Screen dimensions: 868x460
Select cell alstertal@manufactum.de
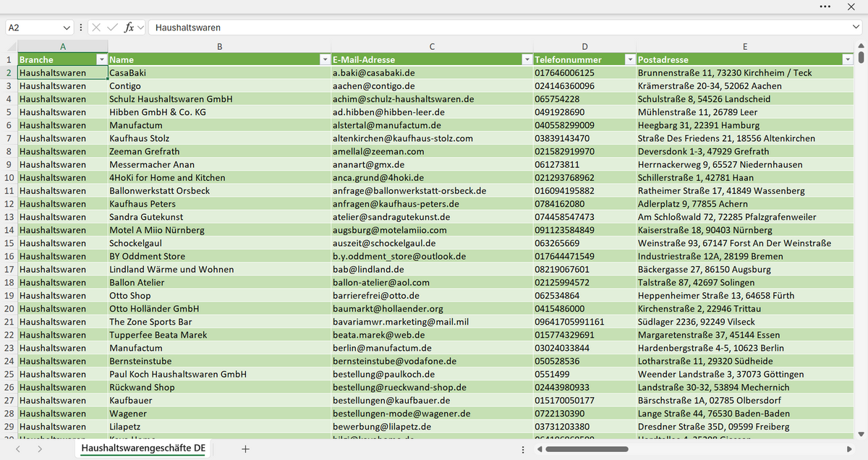click(432, 125)
